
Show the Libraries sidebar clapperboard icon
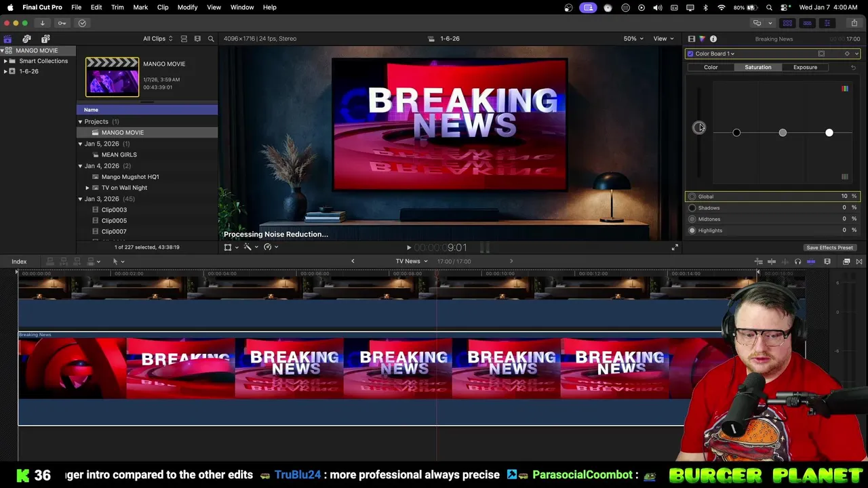coord(7,39)
